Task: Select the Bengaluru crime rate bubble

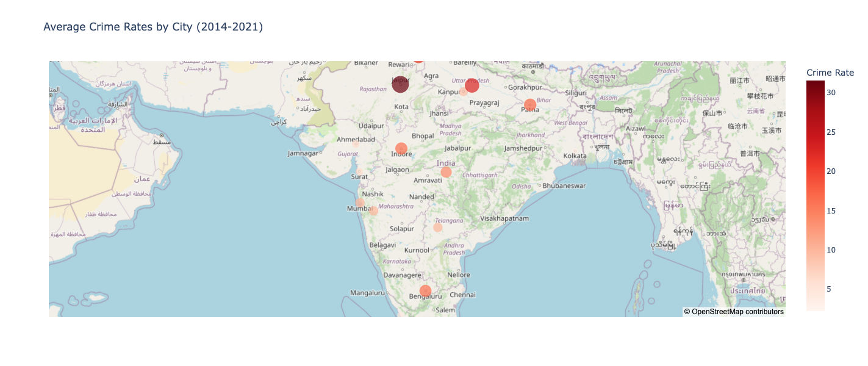Action: point(425,291)
